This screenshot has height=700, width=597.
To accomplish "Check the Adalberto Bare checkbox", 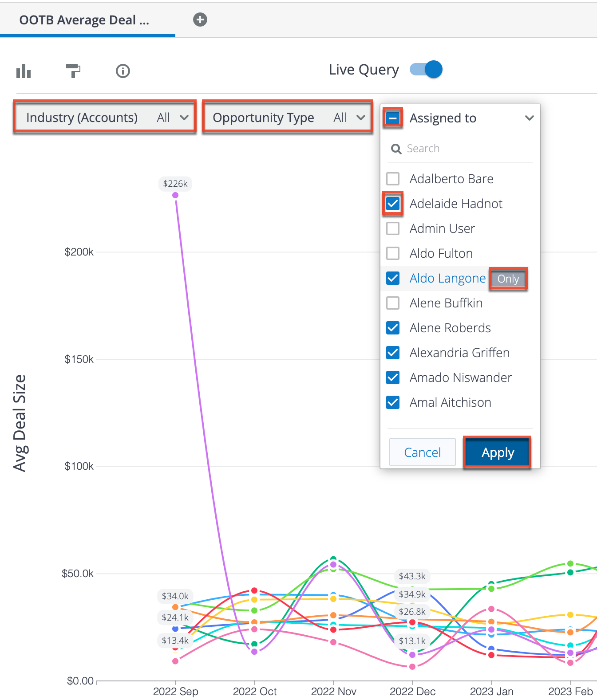I will click(393, 179).
